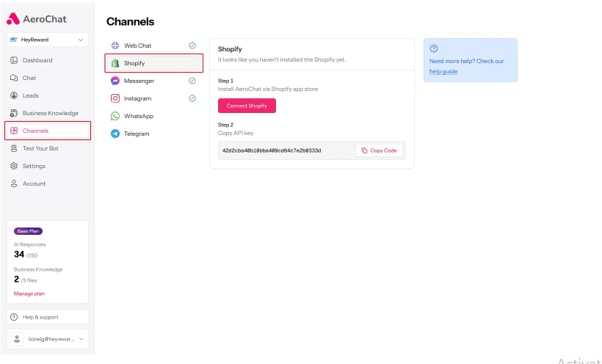
Task: Click the Telegram channel icon
Action: pyautogui.click(x=115, y=134)
